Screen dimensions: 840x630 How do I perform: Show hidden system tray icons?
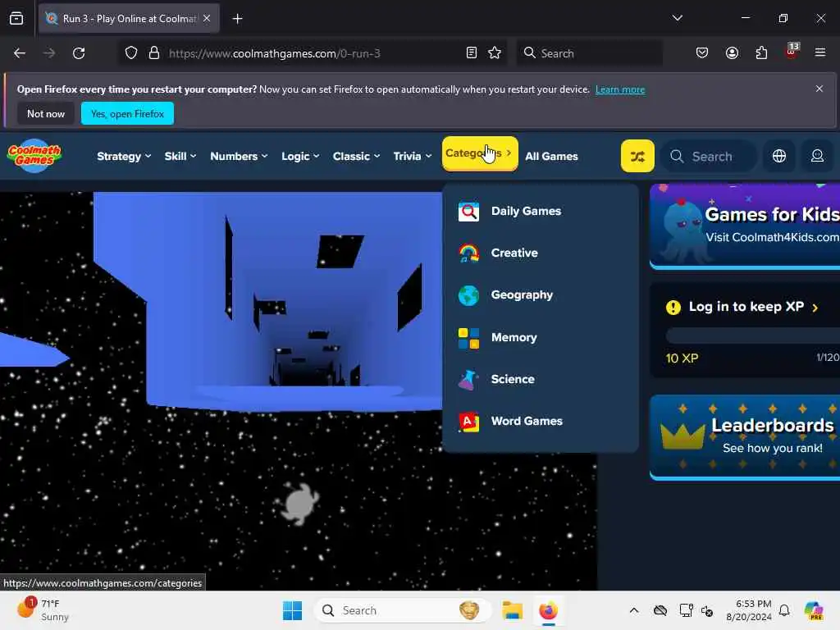click(634, 610)
